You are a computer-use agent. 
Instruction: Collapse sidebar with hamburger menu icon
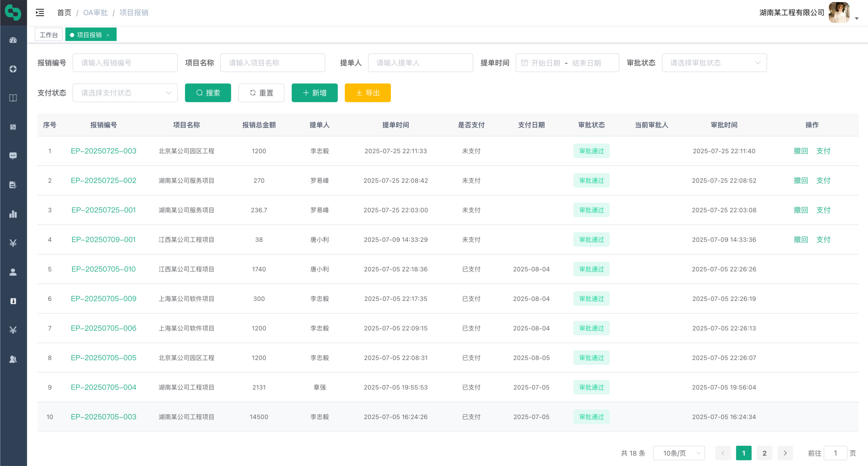coord(40,13)
